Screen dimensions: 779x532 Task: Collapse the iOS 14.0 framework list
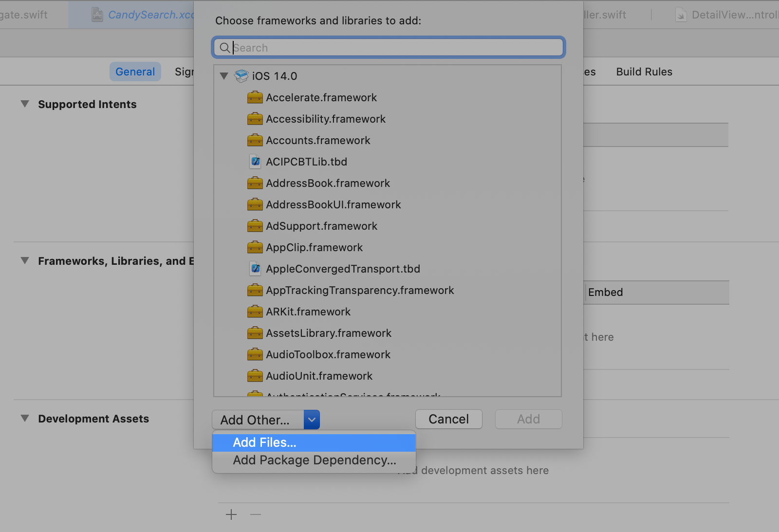[224, 76]
